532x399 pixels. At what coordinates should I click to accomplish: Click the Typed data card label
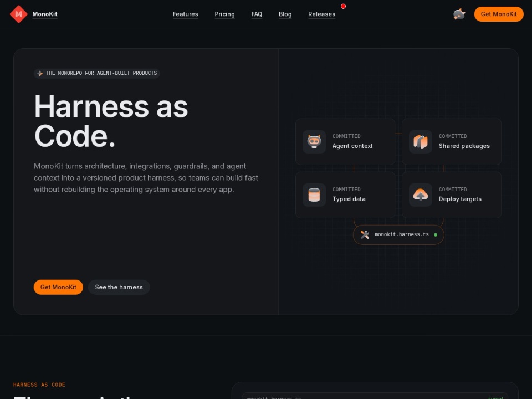click(349, 199)
